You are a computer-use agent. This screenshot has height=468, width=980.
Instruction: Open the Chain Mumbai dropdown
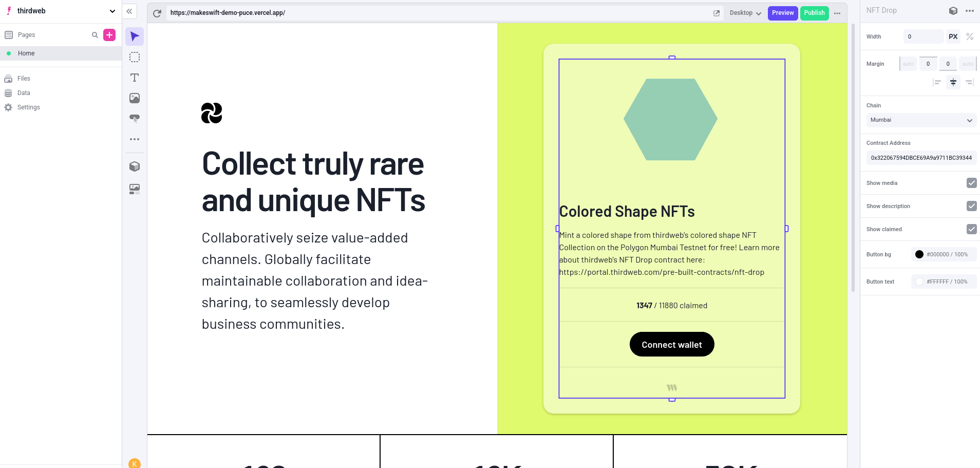coord(921,120)
